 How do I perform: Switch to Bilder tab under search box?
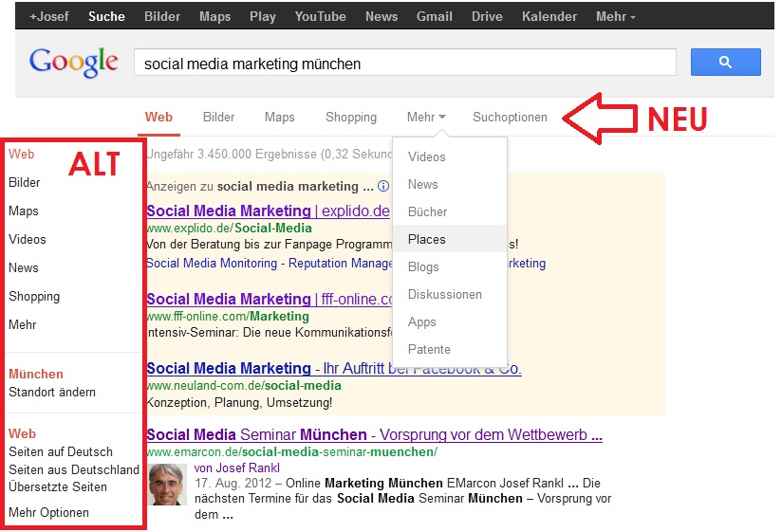pos(218,117)
